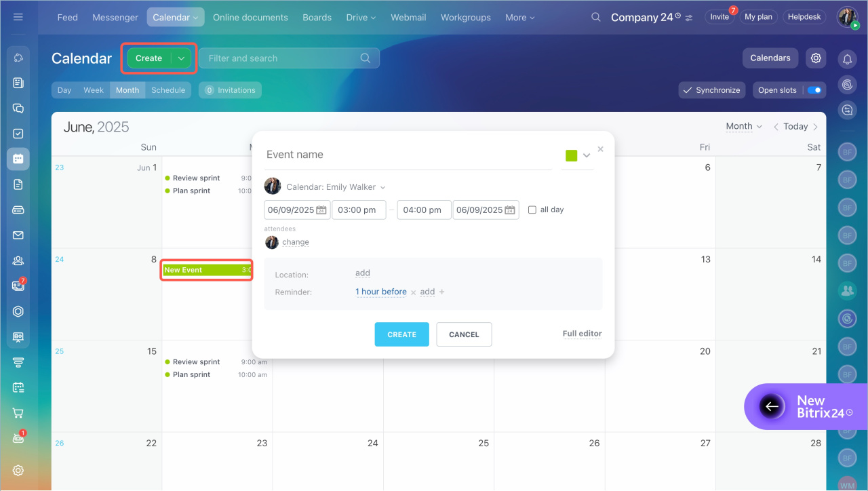Open the event color dropdown chevron
Viewport: 868px width, 491px height.
click(587, 155)
